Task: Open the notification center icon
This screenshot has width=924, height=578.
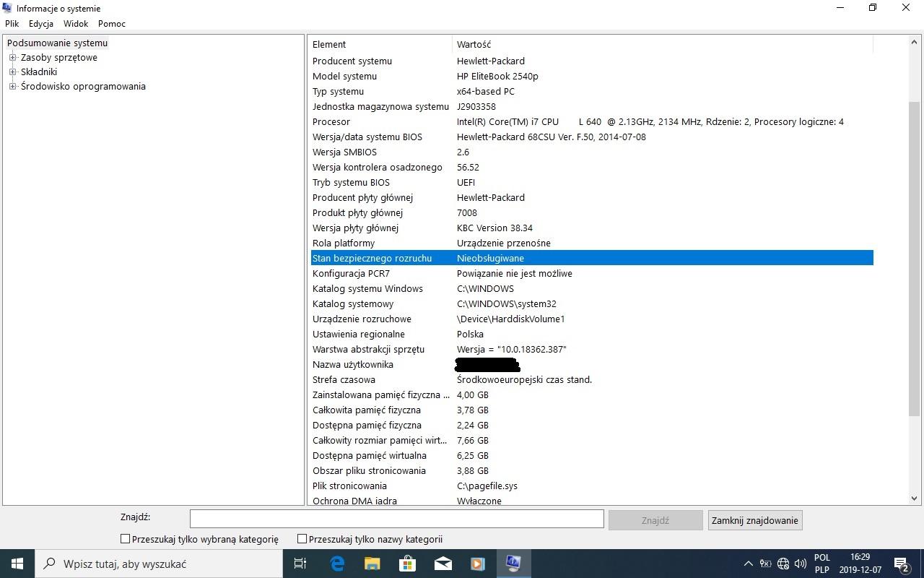Action: 901,564
